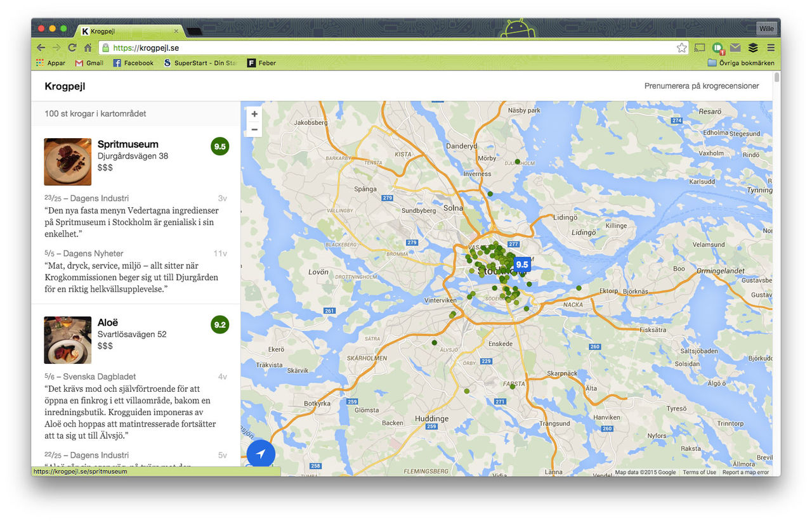Viewport: 812px width, 521px height.
Task: Zoom in on the map
Action: (x=254, y=114)
